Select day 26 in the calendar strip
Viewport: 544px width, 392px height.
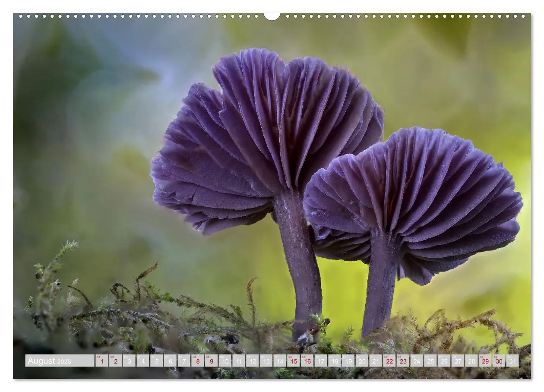click(x=444, y=361)
